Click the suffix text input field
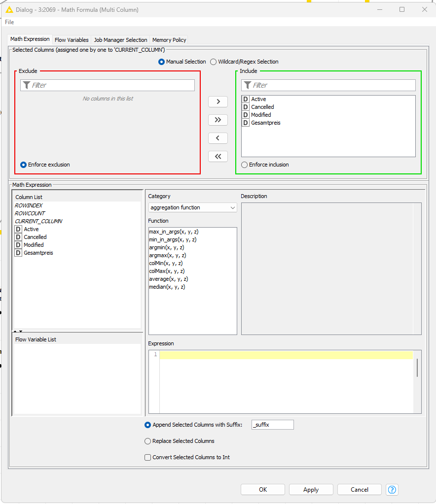 click(273, 425)
